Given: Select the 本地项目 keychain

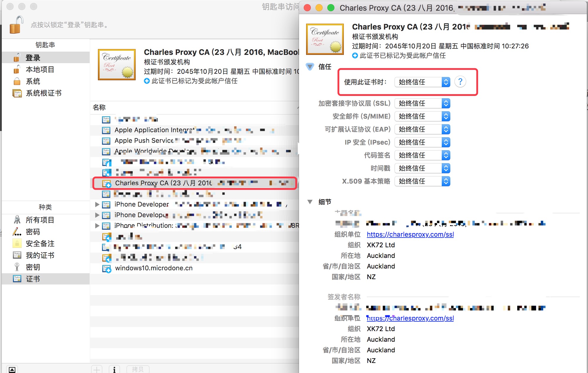Looking at the screenshot, I should (x=46, y=69).
